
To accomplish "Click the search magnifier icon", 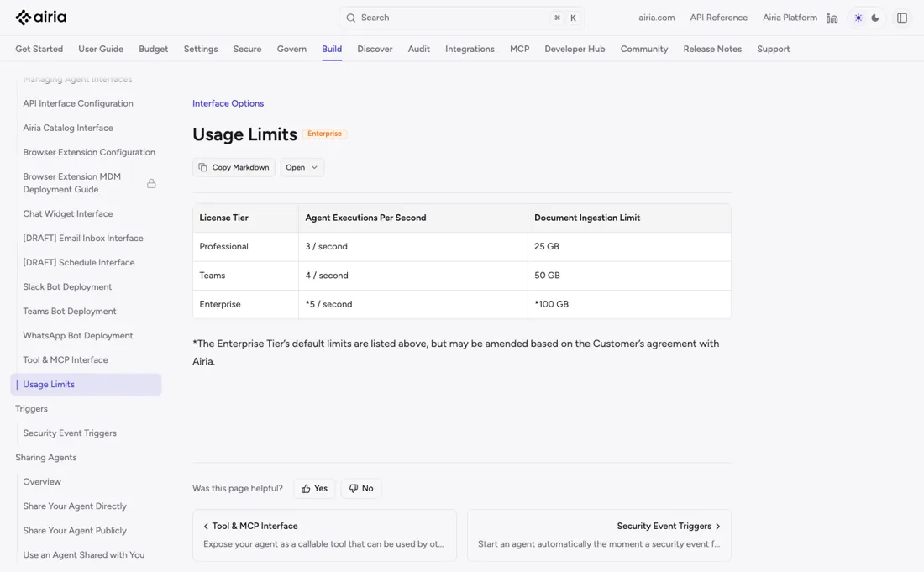I will point(350,18).
